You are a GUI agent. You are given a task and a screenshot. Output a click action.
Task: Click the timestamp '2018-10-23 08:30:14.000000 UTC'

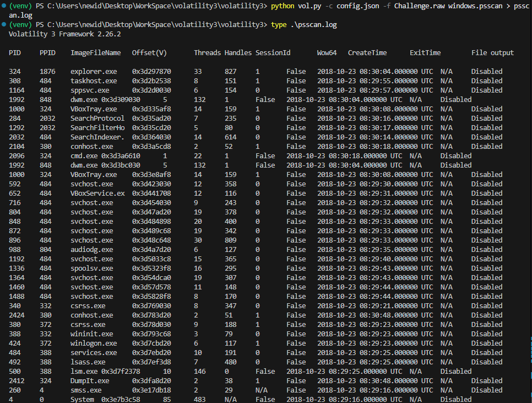click(x=375, y=137)
